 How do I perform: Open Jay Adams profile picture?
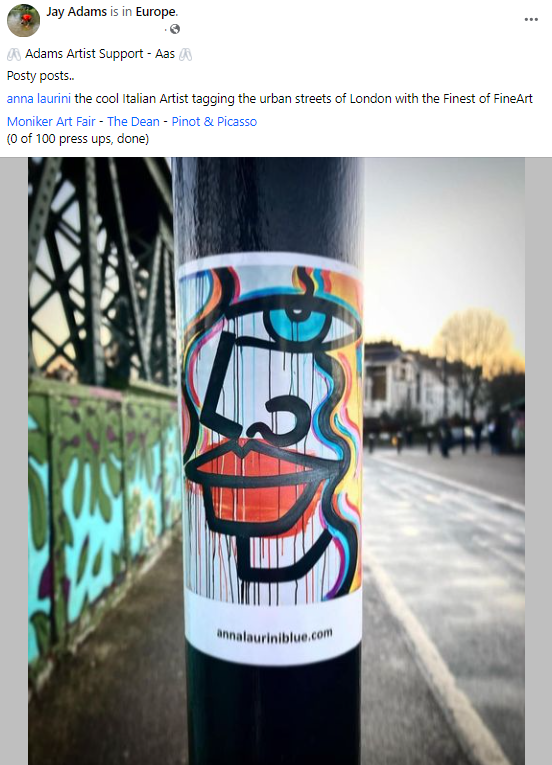(23, 20)
